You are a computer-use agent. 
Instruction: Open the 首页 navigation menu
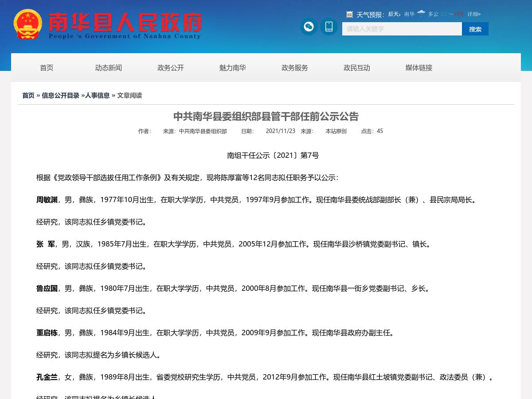tap(47, 68)
